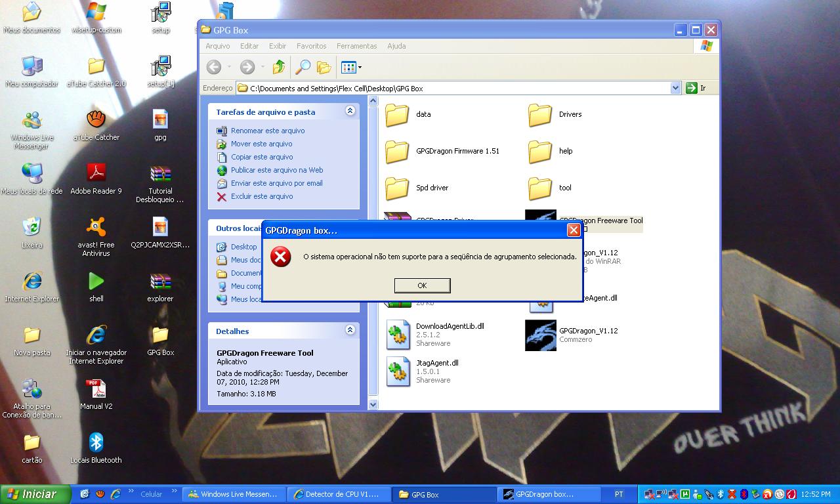Image resolution: width=840 pixels, height=504 pixels.
Task: Select the shell desktop icon
Action: [x=96, y=287]
